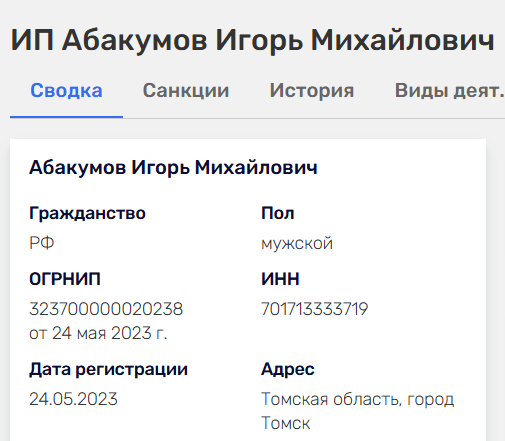
Task: Switch to the Санкции tab
Action: (186, 91)
